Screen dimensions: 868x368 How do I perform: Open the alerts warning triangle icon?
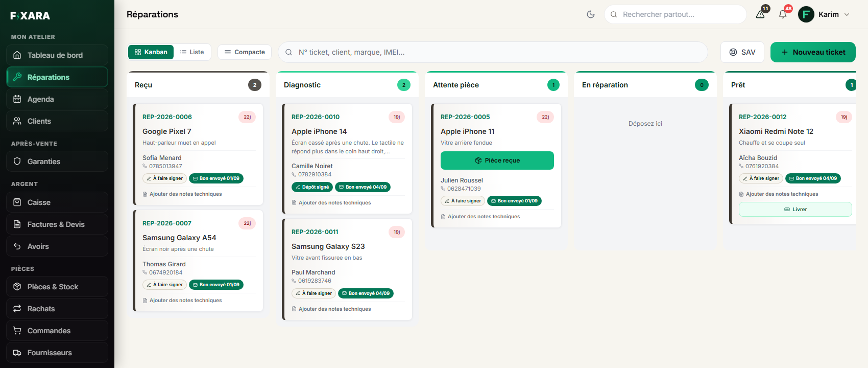pyautogui.click(x=760, y=14)
